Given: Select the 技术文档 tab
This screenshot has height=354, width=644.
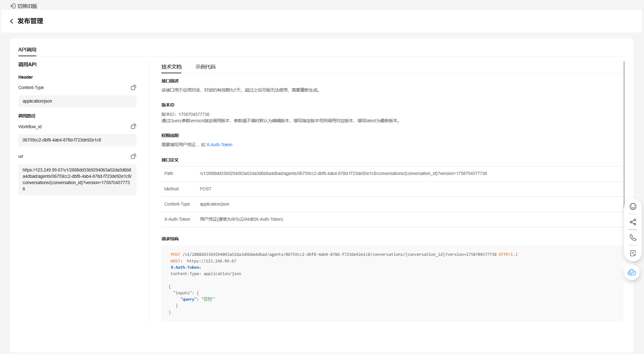Looking at the screenshot, I should pos(171,67).
